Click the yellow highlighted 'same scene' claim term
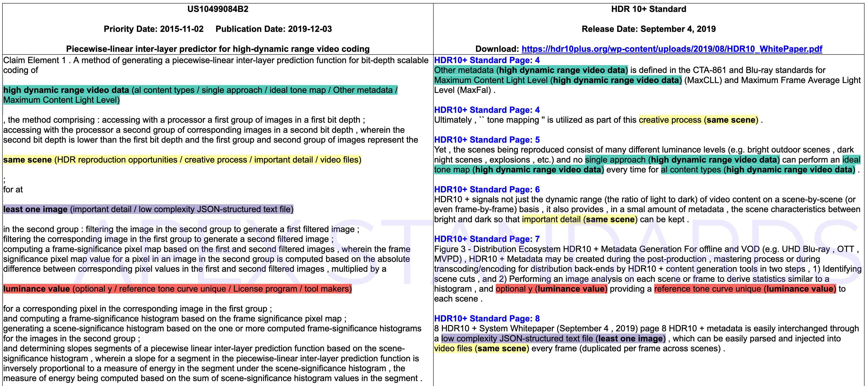Image resolution: width=868 pixels, height=386 pixels. pos(28,160)
